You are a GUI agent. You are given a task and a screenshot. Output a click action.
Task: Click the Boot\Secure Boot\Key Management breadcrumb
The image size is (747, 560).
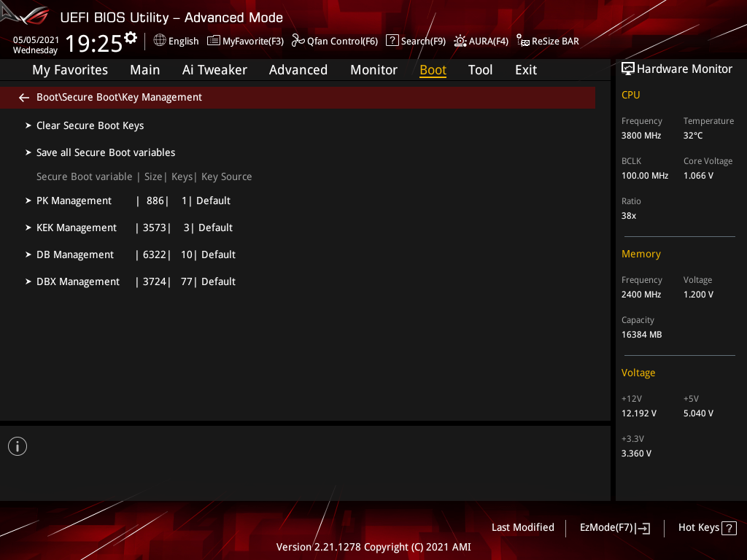[x=119, y=98]
